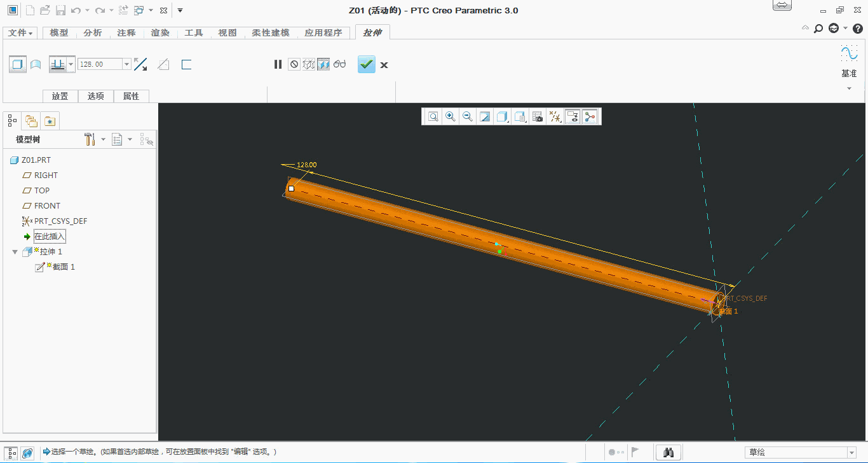This screenshot has height=463, width=868.
Task: Open the folder browser tab icon
Action: click(31, 120)
